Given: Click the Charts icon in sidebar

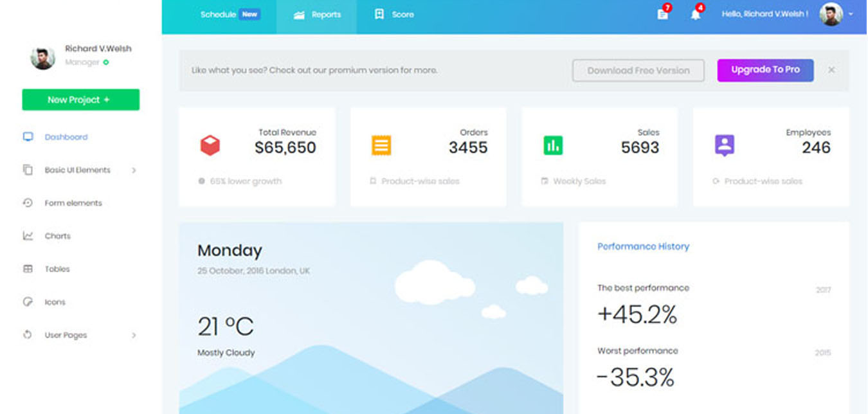Looking at the screenshot, I should (28, 236).
